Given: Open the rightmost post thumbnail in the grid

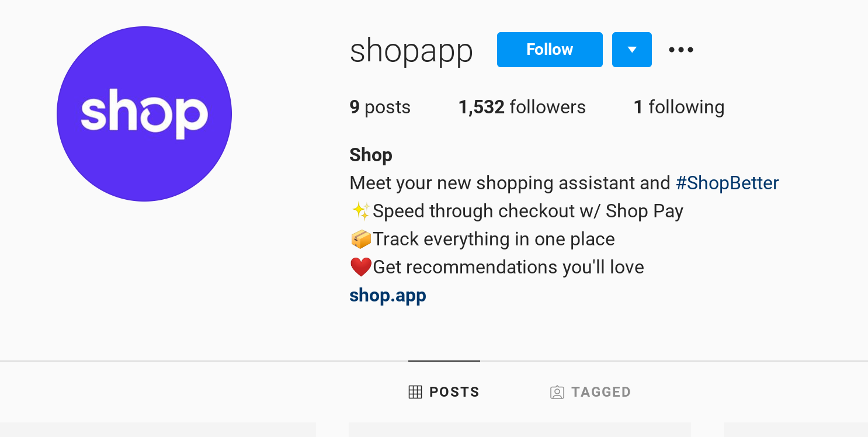Looking at the screenshot, I should (x=796, y=429).
